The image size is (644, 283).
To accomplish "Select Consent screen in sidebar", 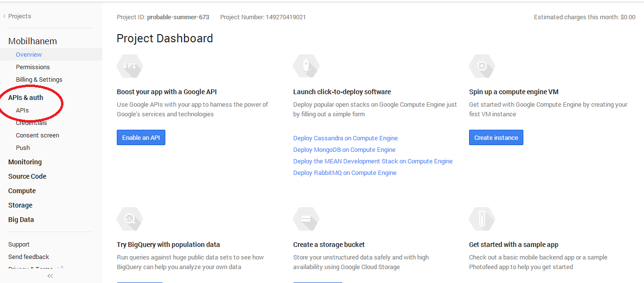I will (37, 135).
